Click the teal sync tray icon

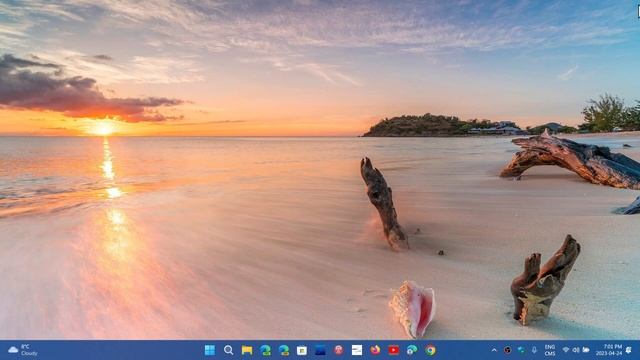tap(521, 350)
